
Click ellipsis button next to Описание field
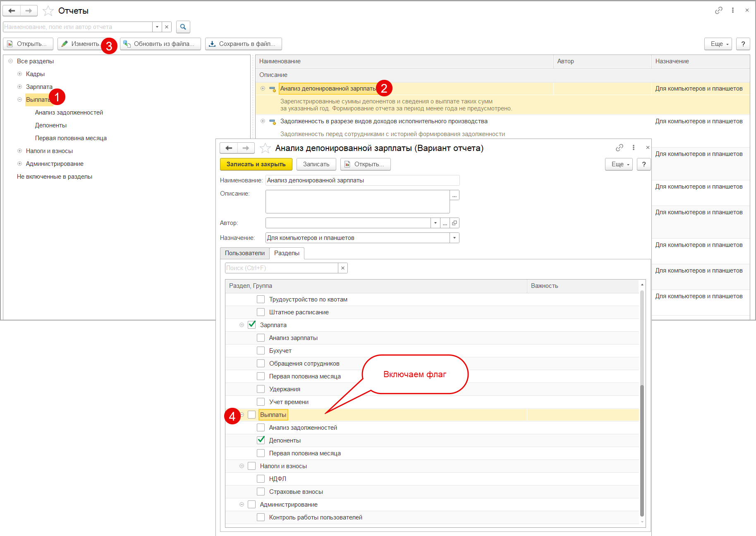pyautogui.click(x=455, y=195)
